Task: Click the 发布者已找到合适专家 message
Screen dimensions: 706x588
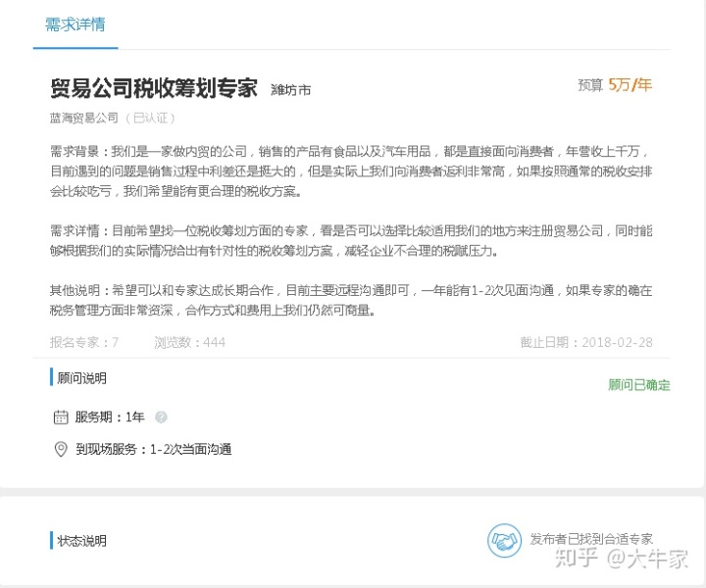Action: point(591,539)
